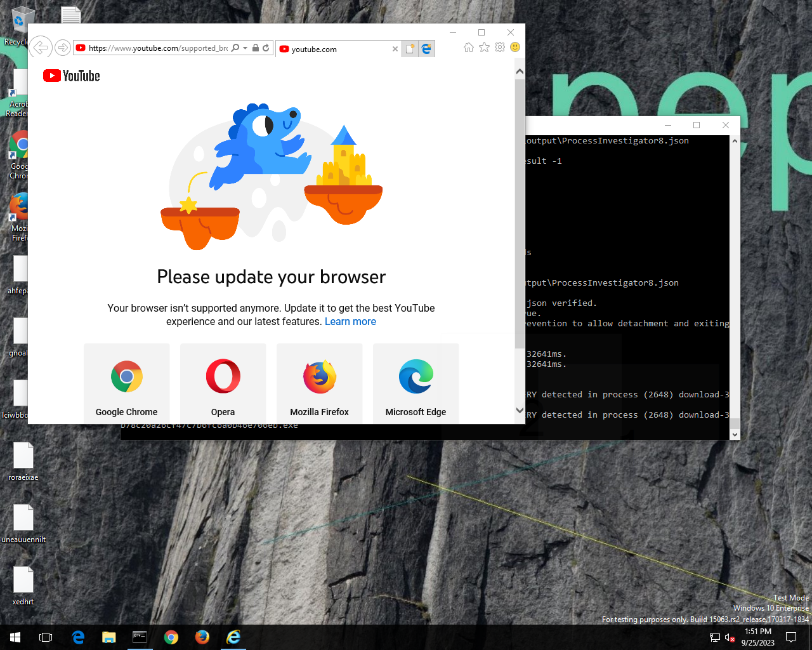
Task: Maximize the console window
Action: tap(697, 125)
